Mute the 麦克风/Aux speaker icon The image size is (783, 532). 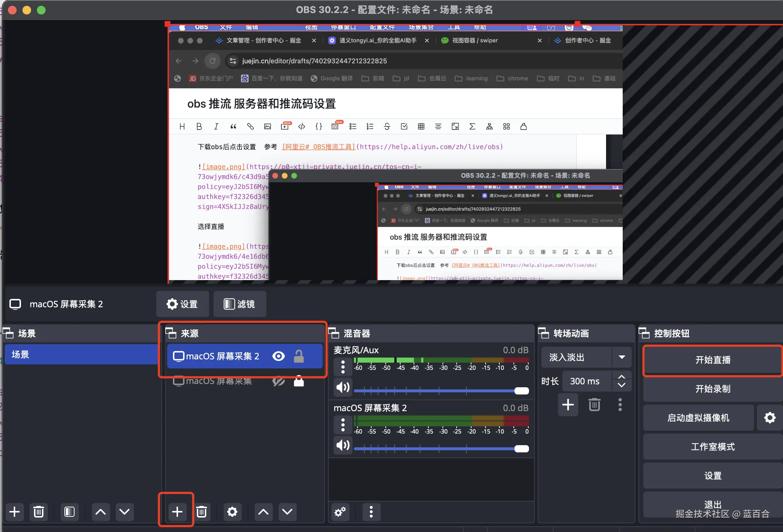(343, 387)
